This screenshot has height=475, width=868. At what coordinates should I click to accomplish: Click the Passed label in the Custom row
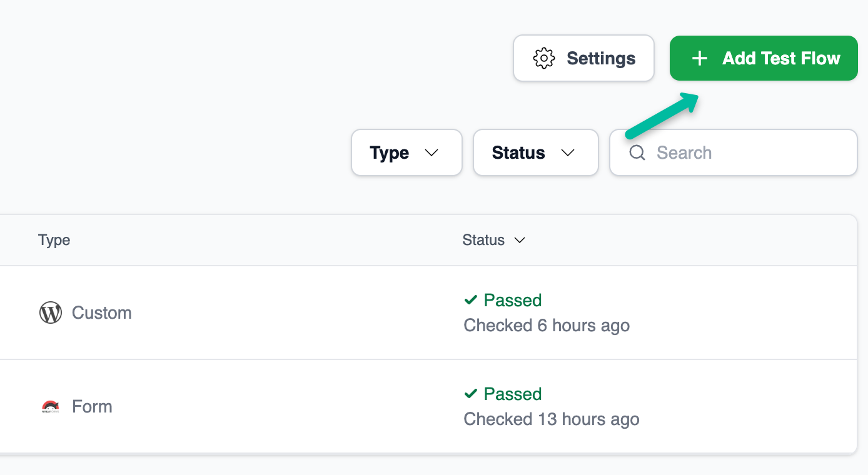click(x=512, y=300)
